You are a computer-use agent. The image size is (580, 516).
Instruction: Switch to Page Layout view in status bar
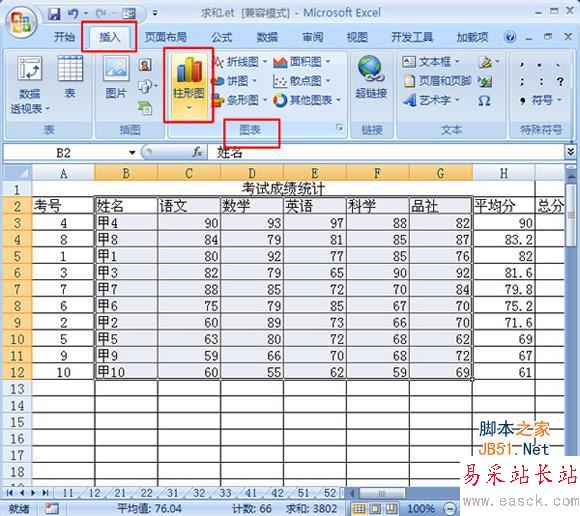[x=375, y=509]
